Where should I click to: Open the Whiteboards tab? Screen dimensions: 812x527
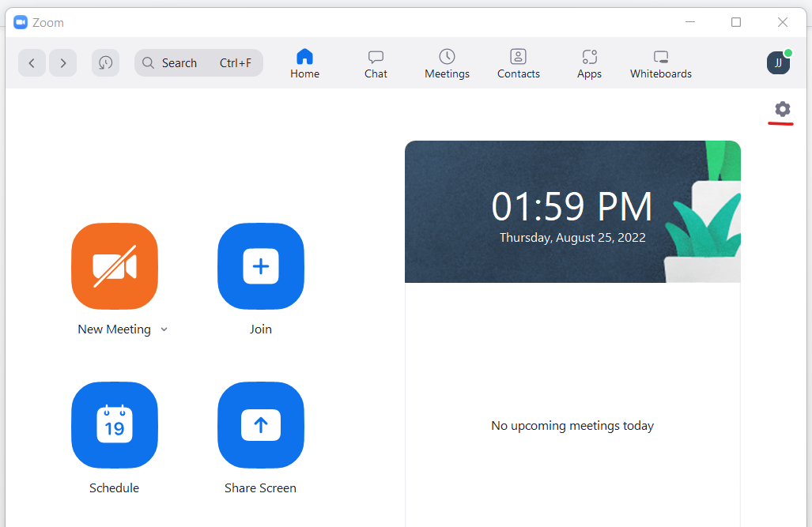coord(661,64)
